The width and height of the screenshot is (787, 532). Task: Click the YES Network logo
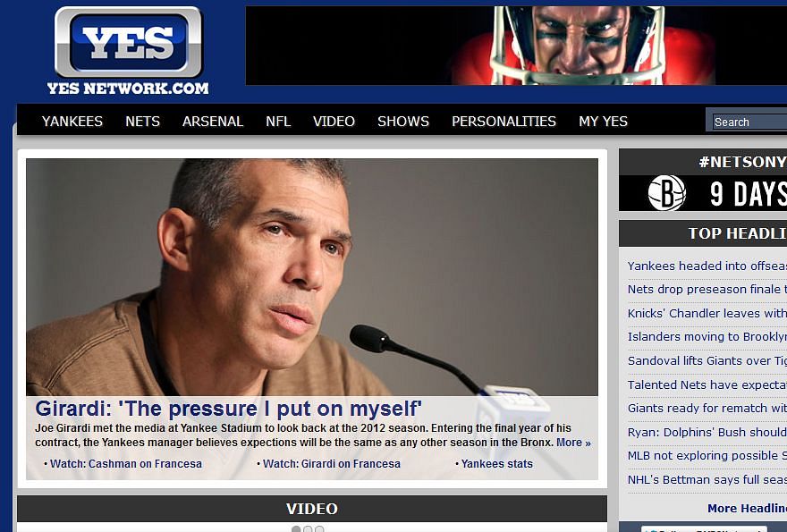point(128,50)
